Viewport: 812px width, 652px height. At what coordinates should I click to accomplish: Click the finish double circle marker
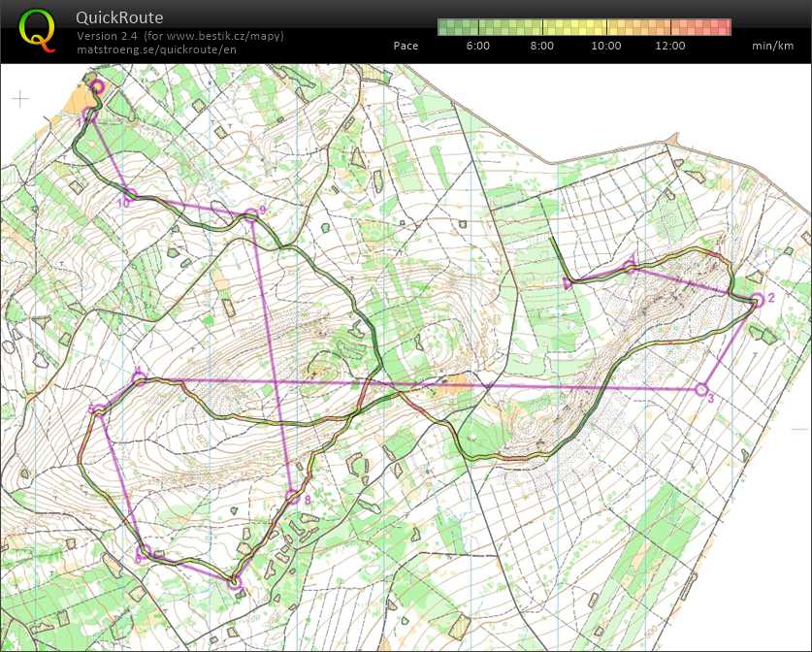click(x=97, y=87)
